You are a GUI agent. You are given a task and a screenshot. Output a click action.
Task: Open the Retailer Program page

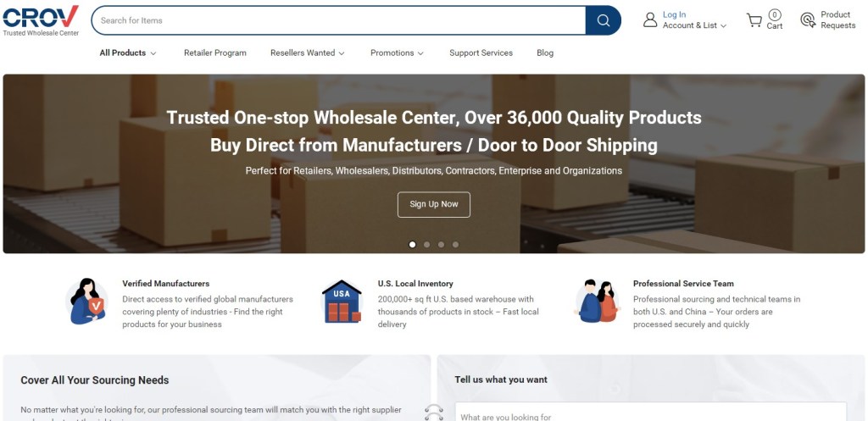coord(215,53)
